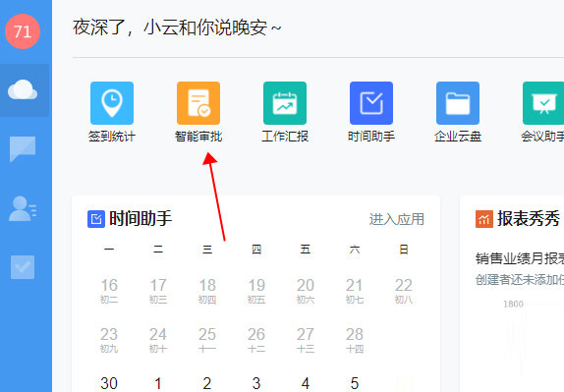This screenshot has width=564, height=392.
Task: Select calendar date 22 初八
Action: pyautogui.click(x=404, y=291)
